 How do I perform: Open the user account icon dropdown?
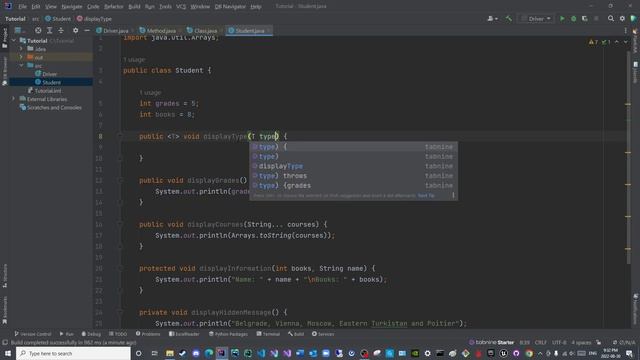point(492,18)
